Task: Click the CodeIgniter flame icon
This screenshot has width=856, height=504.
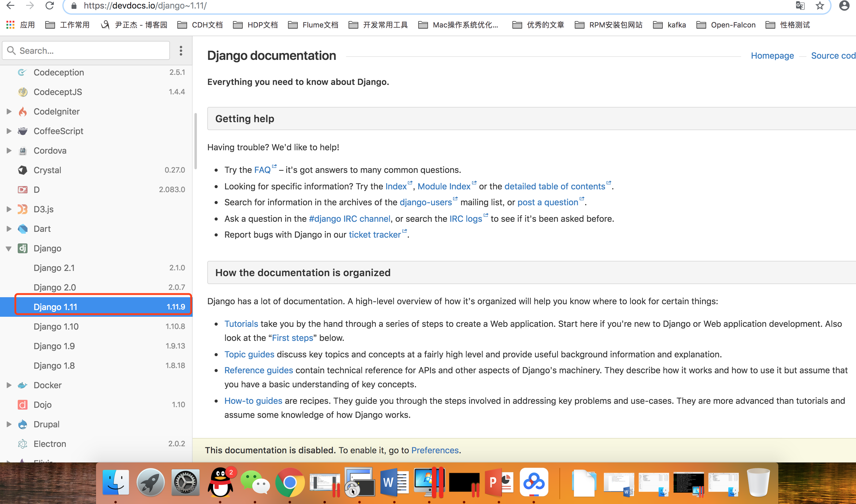Action: (22, 111)
